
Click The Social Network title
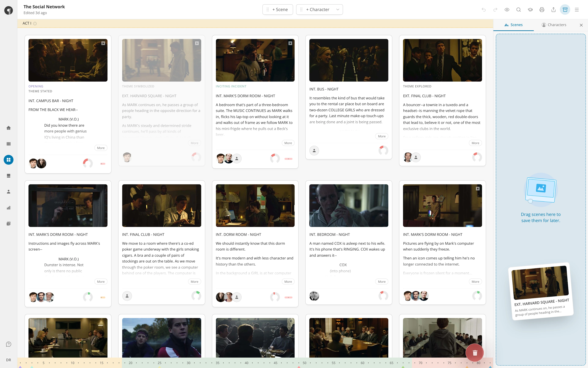point(44,7)
